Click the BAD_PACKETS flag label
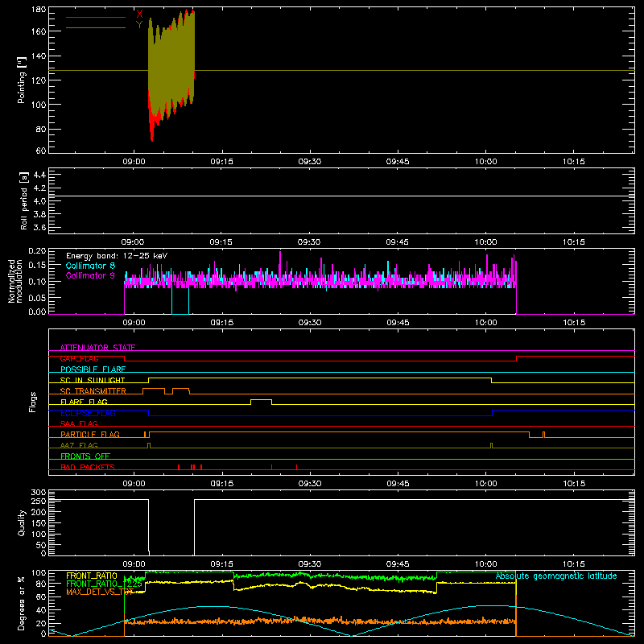The height and width of the screenshot is (644, 644). pyautogui.click(x=88, y=467)
